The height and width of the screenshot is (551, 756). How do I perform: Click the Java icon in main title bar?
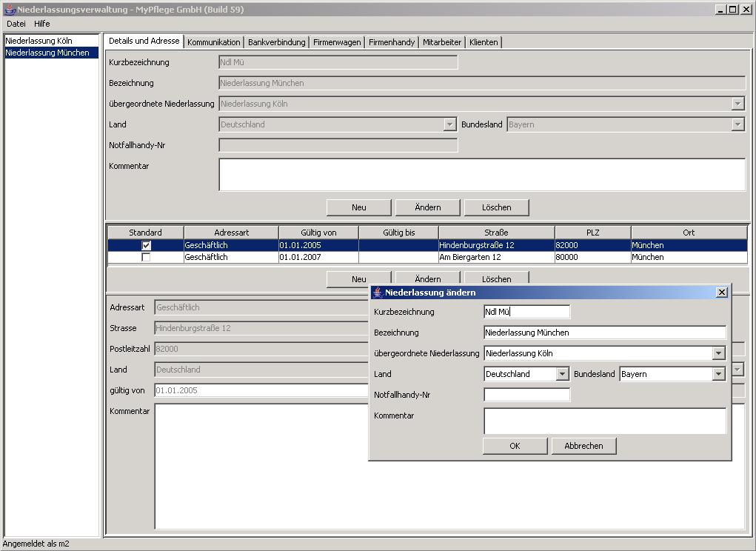coord(10,9)
